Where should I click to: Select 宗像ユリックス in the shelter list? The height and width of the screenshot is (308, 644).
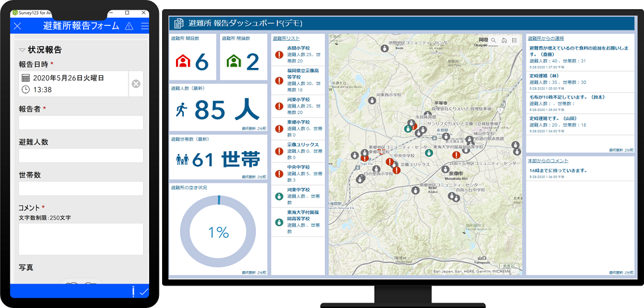(298, 151)
